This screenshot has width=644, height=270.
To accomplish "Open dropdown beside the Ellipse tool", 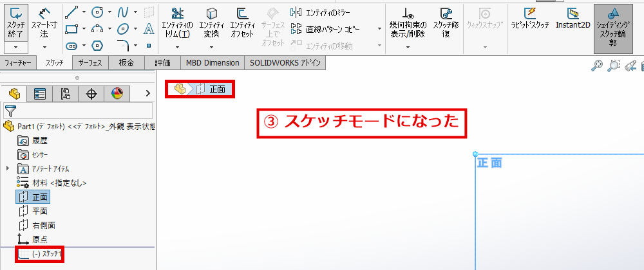I will (136, 29).
